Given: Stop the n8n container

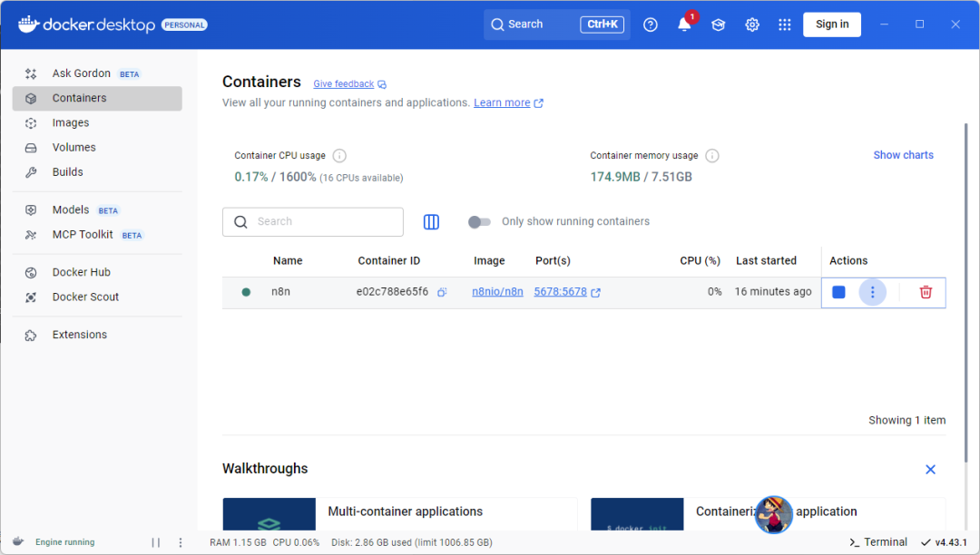Looking at the screenshot, I should pyautogui.click(x=838, y=292).
